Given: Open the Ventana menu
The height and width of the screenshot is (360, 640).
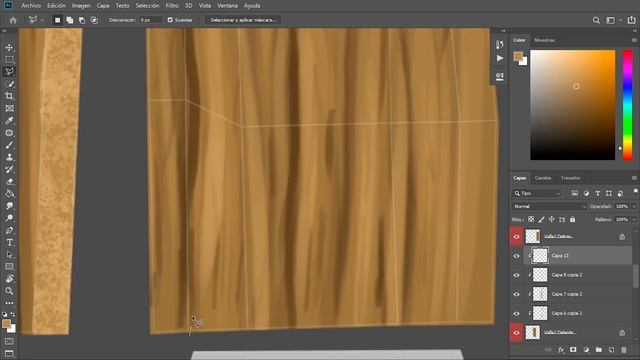Looking at the screenshot, I should point(227,6).
